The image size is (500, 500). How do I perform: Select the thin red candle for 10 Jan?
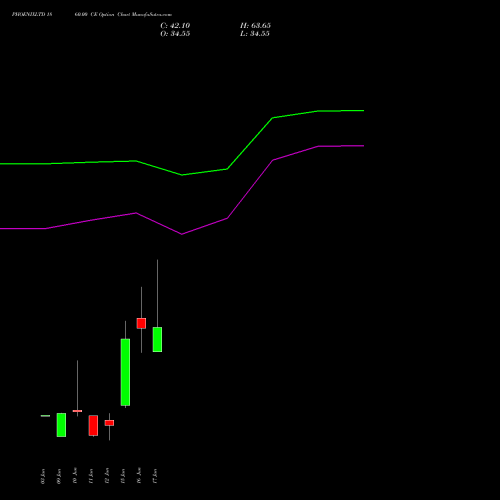point(77,411)
